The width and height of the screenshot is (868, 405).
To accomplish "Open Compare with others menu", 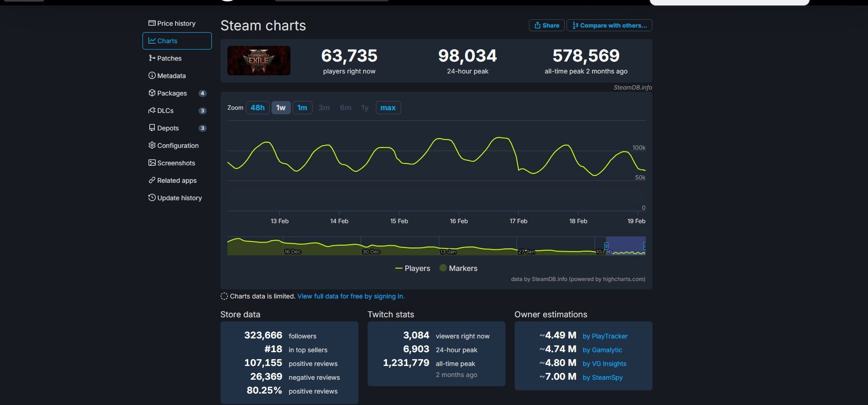I will click(609, 25).
